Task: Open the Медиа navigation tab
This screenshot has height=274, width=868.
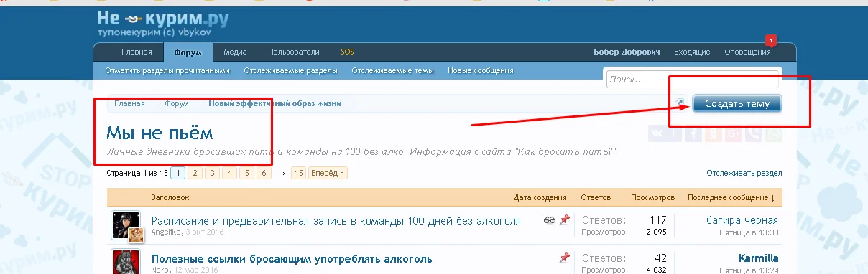Action: (235, 52)
